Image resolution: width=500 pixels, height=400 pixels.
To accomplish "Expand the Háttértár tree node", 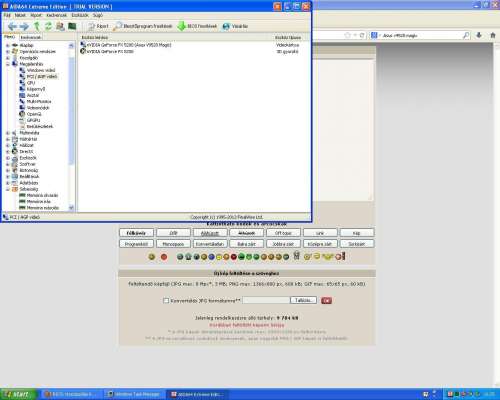I will pos(8,139).
